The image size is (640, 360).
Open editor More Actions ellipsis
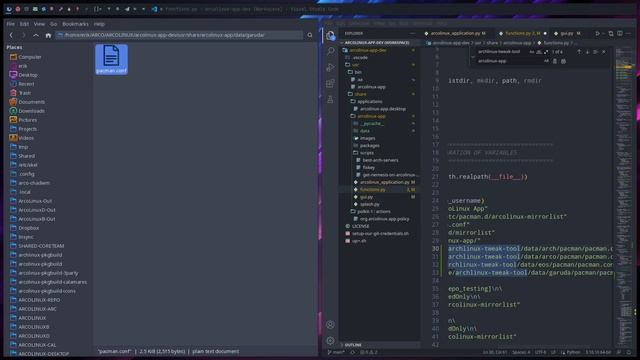(x=629, y=33)
